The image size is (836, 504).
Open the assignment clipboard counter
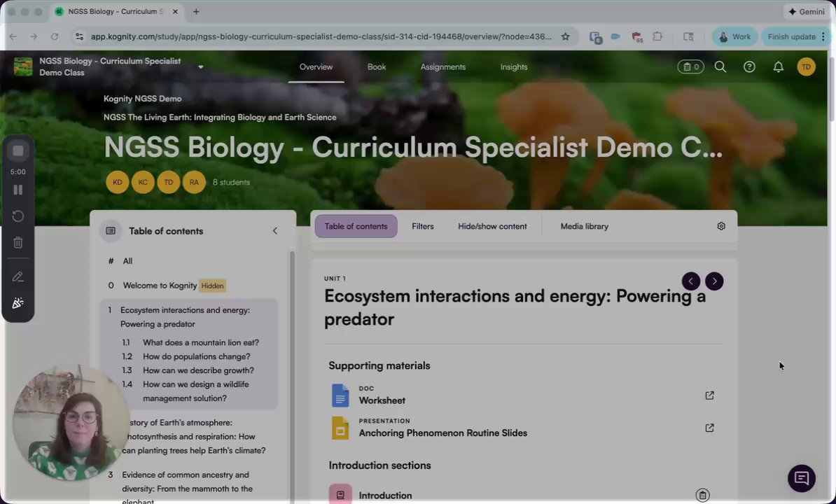click(x=690, y=66)
